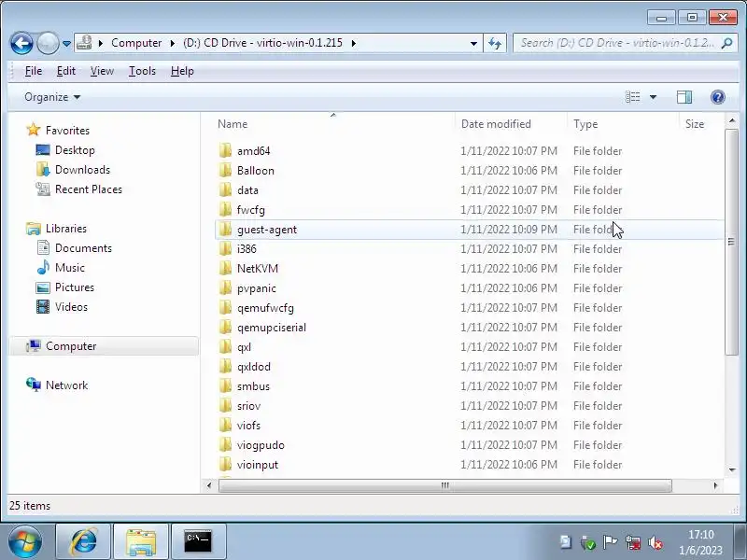Select the viogpudo folder name
747x560 pixels.
point(261,445)
